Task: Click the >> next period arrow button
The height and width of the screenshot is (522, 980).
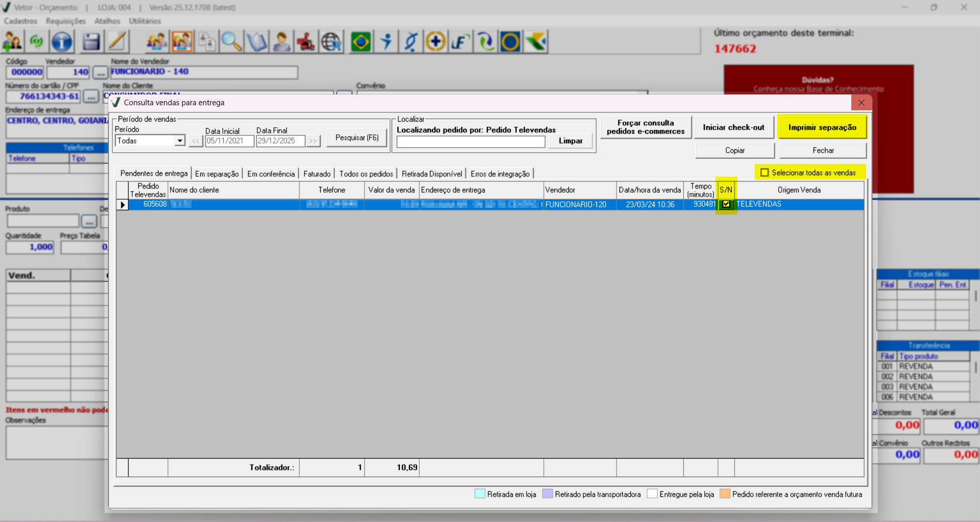Action: point(313,141)
